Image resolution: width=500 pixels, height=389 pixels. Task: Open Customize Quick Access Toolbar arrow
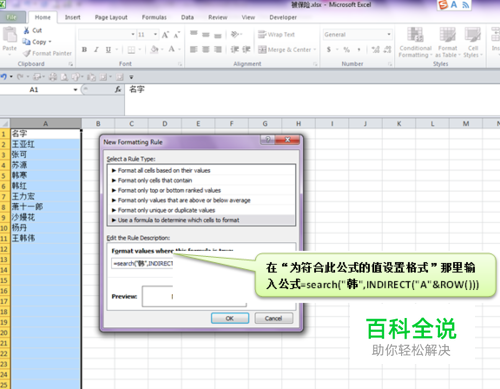point(131,77)
